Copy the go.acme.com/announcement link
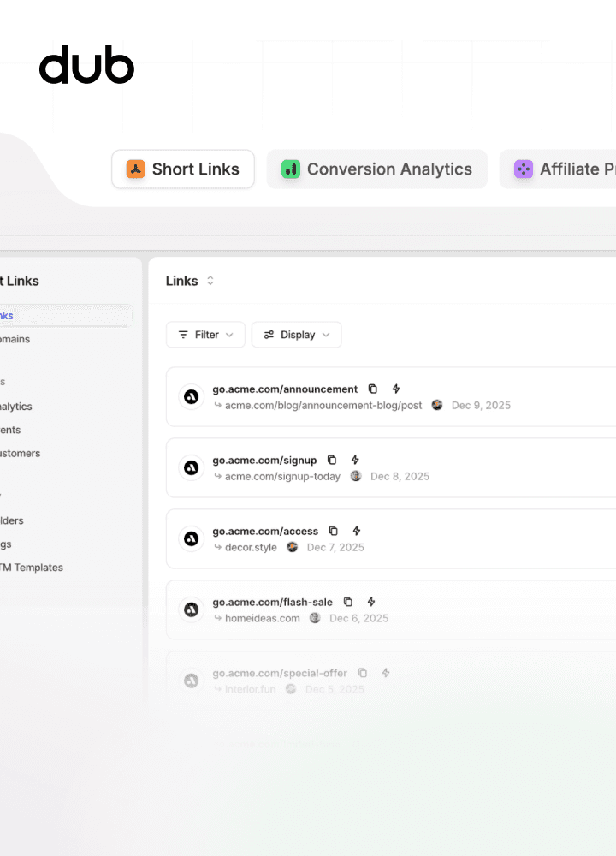Screen dimensions: 616x856 pyautogui.click(x=373, y=389)
